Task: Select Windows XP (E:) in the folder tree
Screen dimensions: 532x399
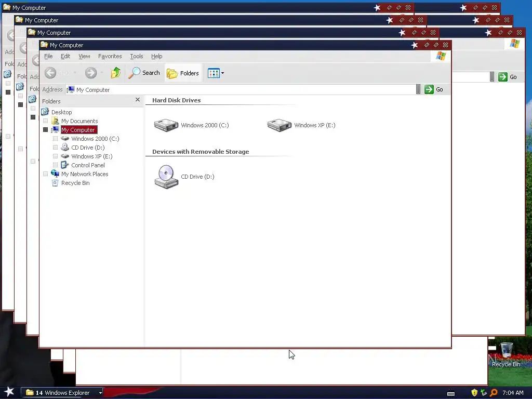Action: pyautogui.click(x=91, y=156)
